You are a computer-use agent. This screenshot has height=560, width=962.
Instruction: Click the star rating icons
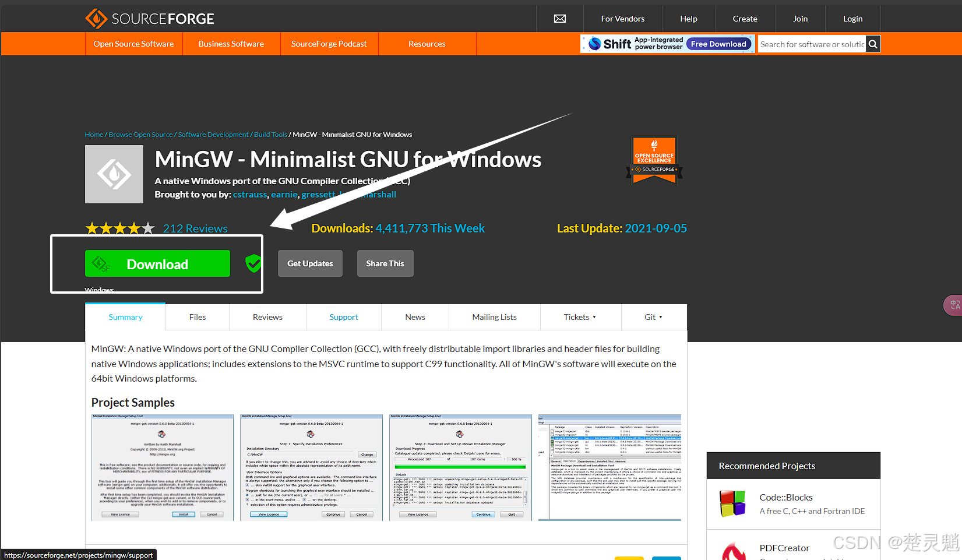120,228
